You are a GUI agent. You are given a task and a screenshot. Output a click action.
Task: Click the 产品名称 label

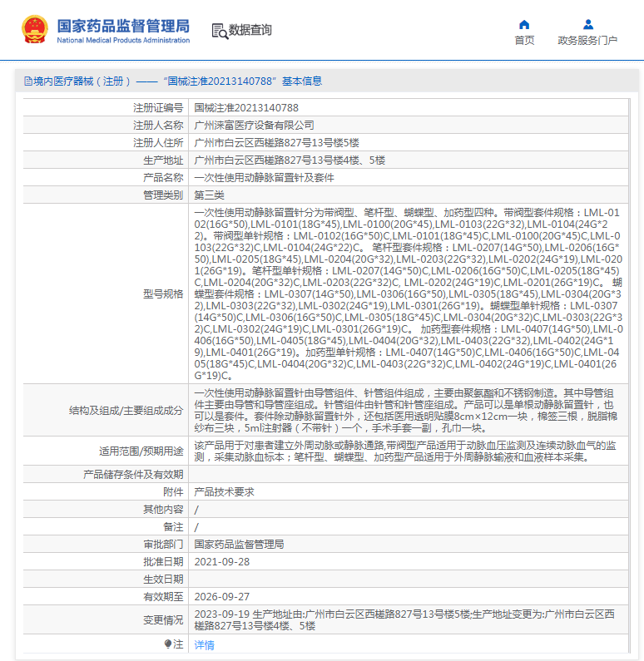(x=163, y=178)
